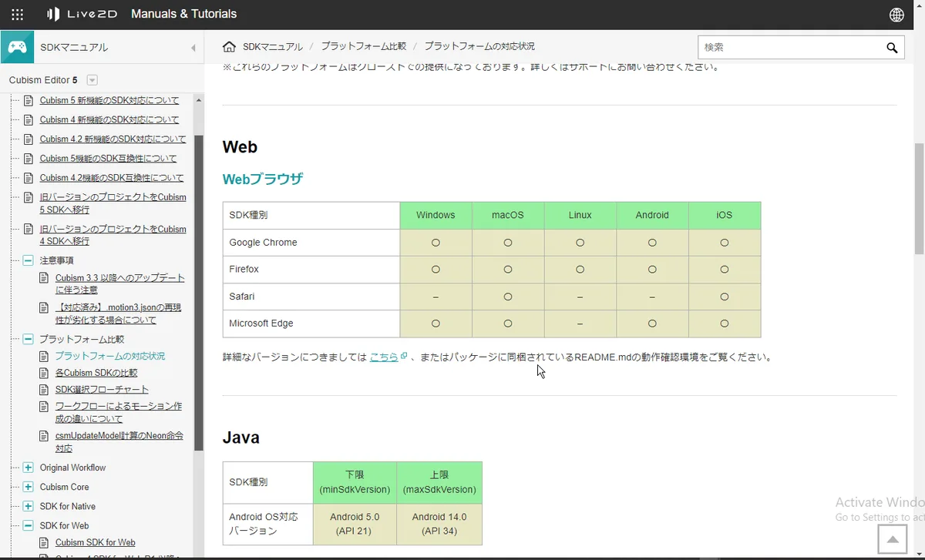The width and height of the screenshot is (925, 560).
Task: Open the SDK選択フローチャート page link
Action: pyautogui.click(x=102, y=390)
